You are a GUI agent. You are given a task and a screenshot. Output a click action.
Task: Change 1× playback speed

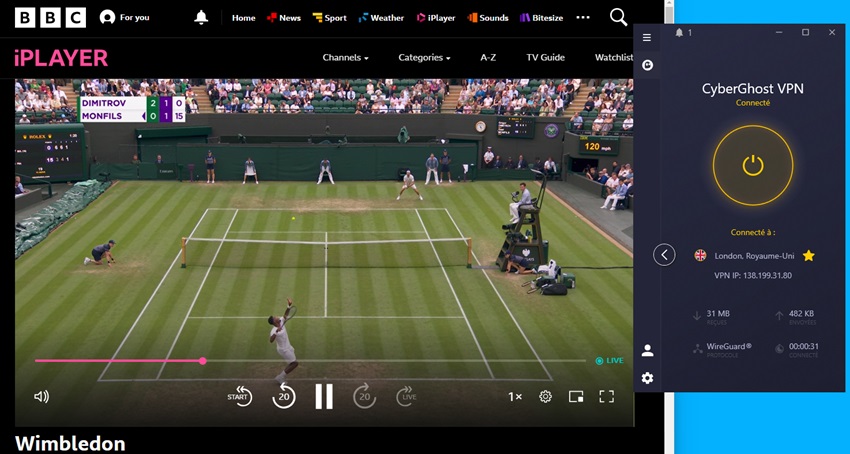[x=514, y=397]
